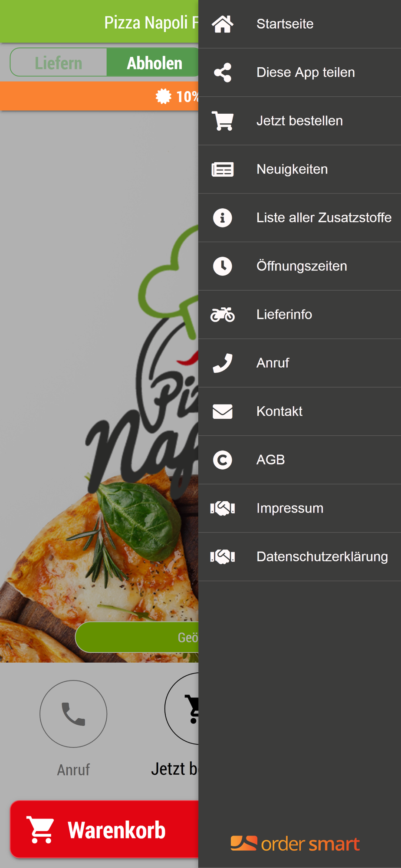Tap the handshake icon beside Impressum
Image resolution: width=401 pixels, height=868 pixels.
coord(223,508)
